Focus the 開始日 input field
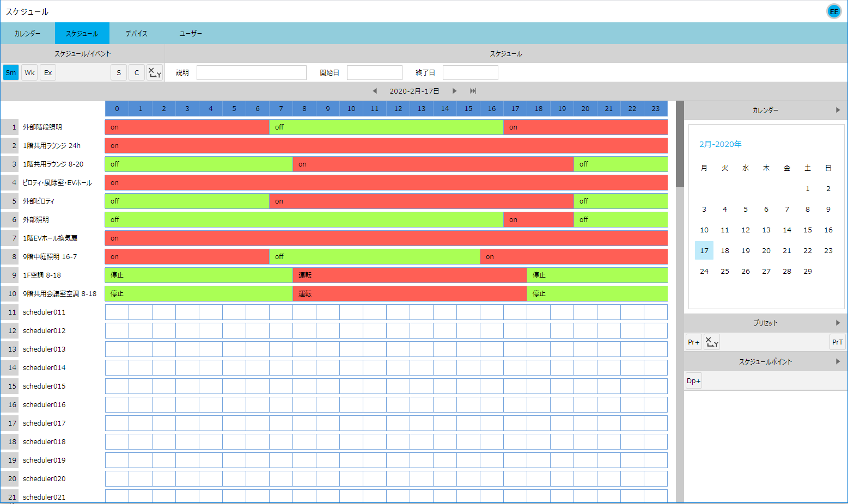848x504 pixels. tap(375, 72)
